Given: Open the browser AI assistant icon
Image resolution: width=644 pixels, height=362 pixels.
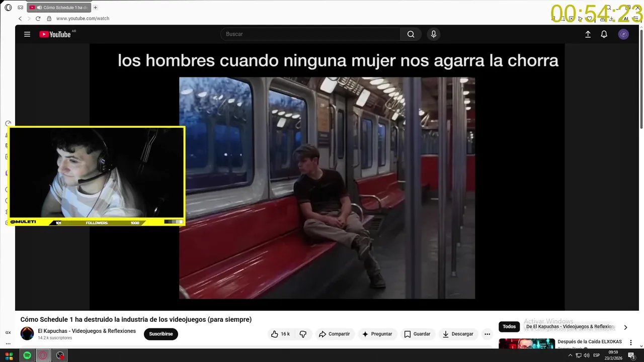Looking at the screenshot, I should point(625,19).
